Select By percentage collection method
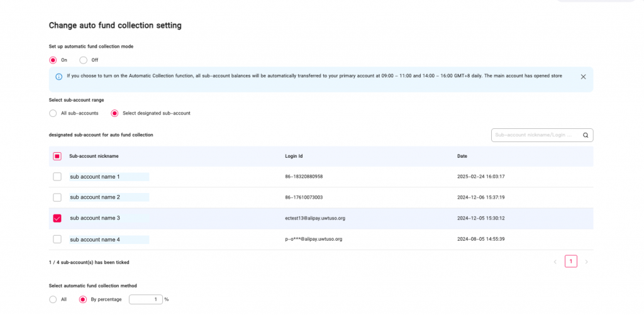The height and width of the screenshot is (315, 644). coord(83,299)
